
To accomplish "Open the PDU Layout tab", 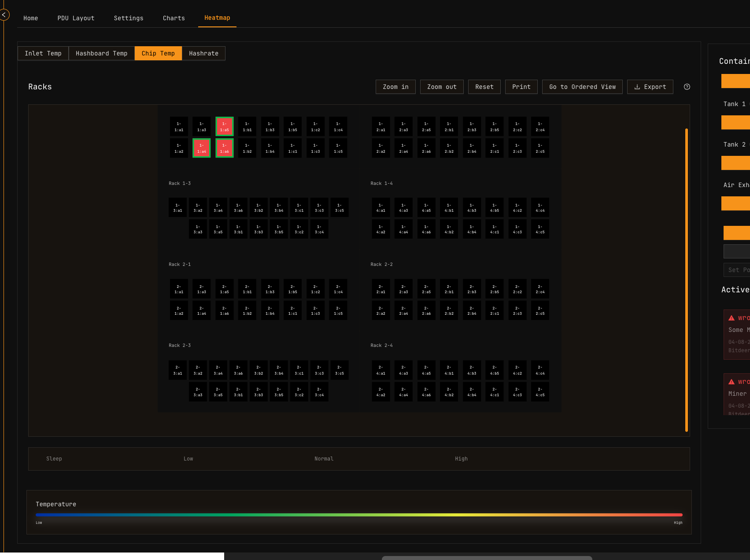I will pyautogui.click(x=76, y=18).
